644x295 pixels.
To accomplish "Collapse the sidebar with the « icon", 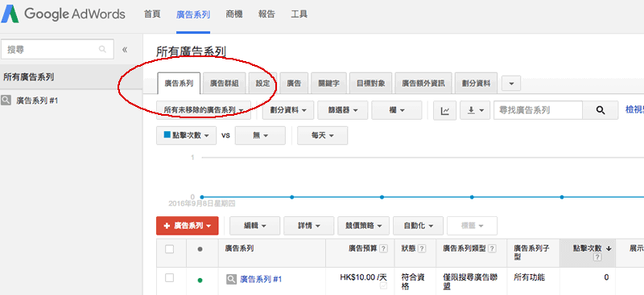I will click(125, 50).
